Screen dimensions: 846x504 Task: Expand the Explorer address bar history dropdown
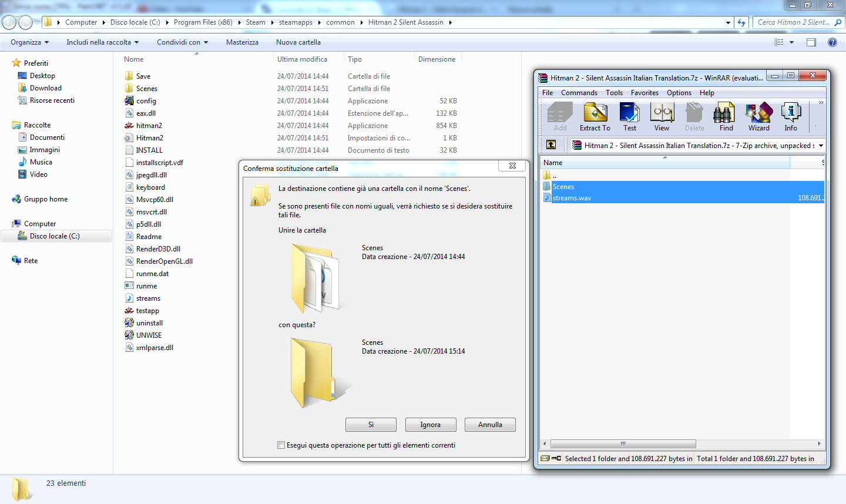[728, 22]
